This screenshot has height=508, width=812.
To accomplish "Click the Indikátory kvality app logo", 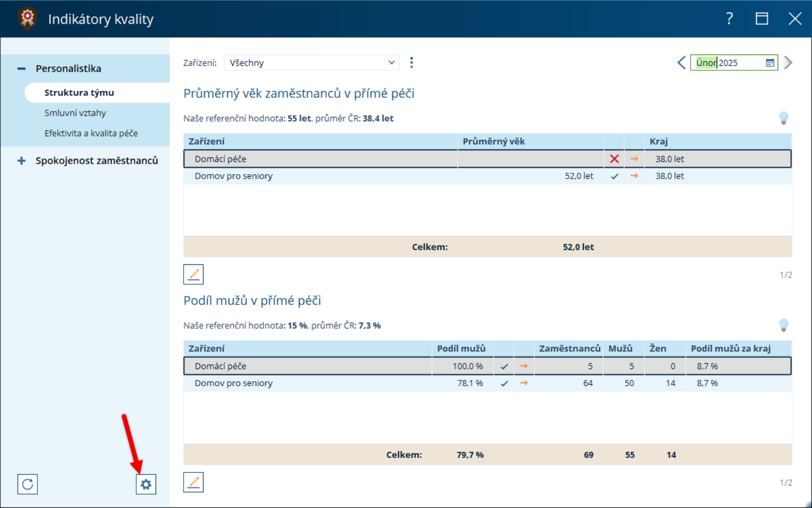I will pyautogui.click(x=28, y=18).
